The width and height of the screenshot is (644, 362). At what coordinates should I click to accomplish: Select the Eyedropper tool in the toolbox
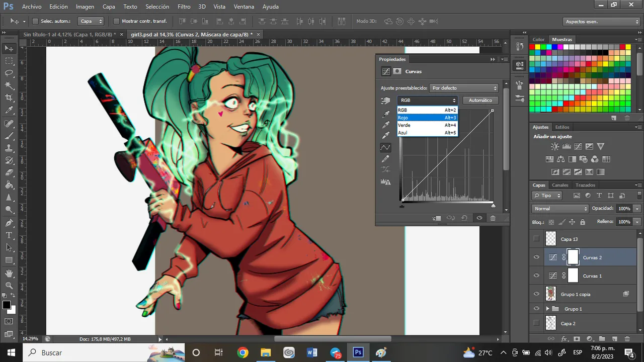tap(9, 110)
